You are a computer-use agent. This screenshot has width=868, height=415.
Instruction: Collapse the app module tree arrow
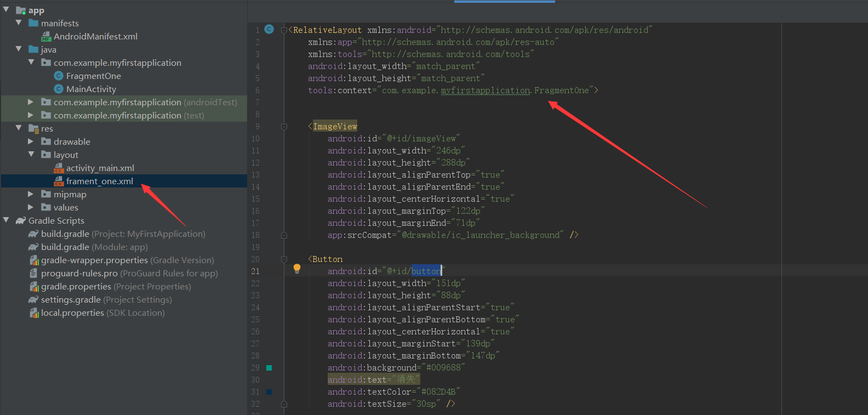click(6, 9)
